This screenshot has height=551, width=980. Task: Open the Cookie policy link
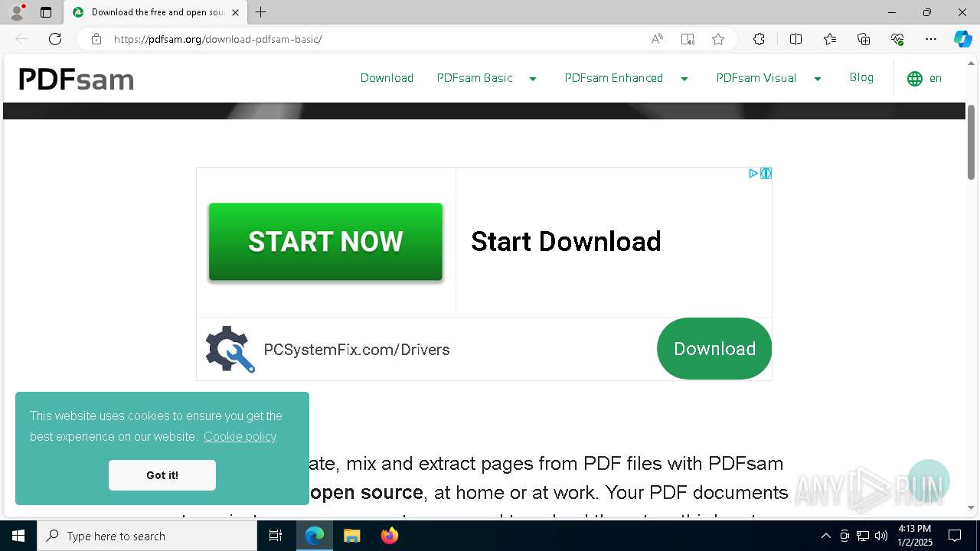click(x=240, y=436)
